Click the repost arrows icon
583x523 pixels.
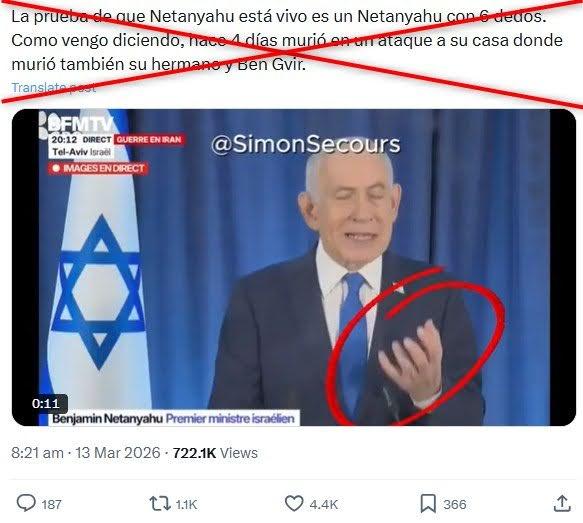click(x=160, y=504)
